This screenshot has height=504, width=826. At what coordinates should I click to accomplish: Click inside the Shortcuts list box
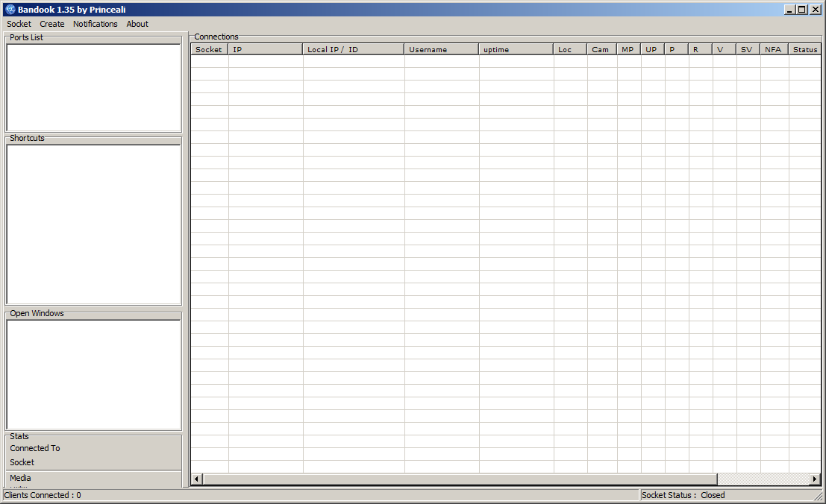93,224
